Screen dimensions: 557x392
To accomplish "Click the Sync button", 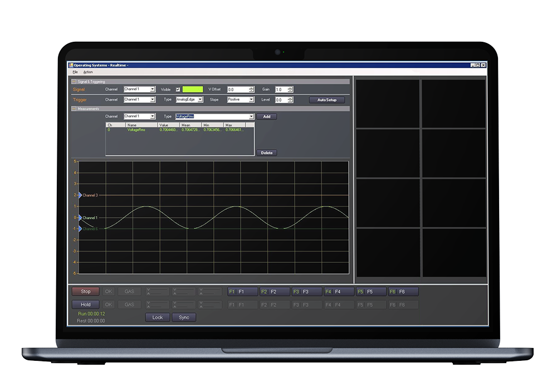I will click(184, 317).
